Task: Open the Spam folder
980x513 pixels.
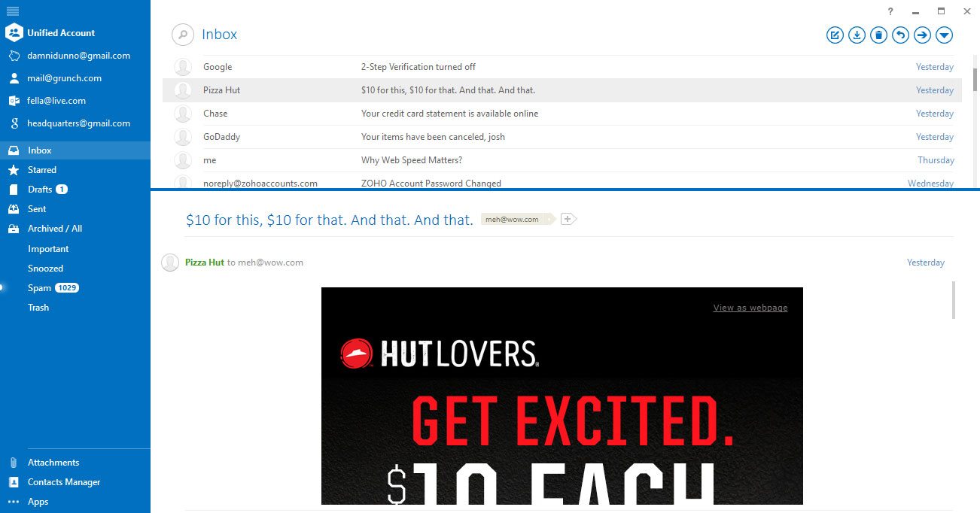Action: tap(39, 288)
